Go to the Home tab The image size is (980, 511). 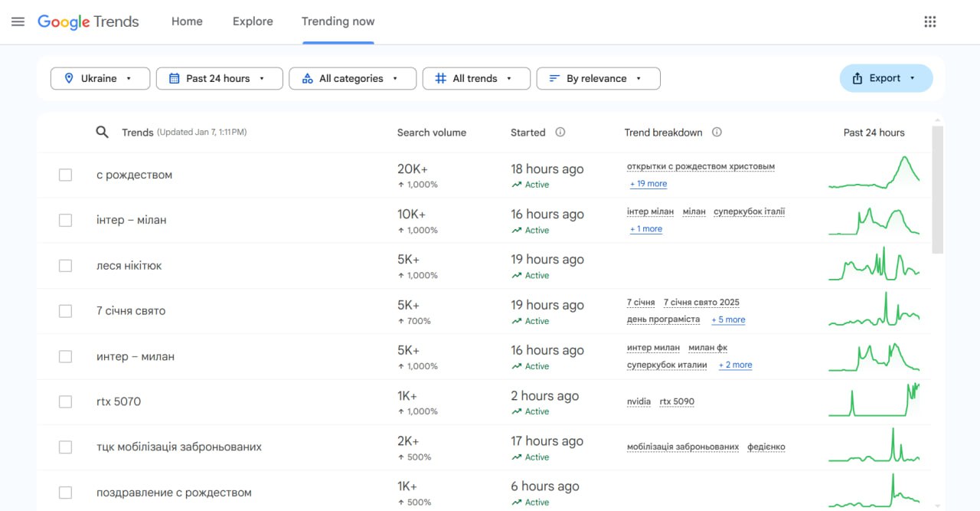(x=187, y=21)
